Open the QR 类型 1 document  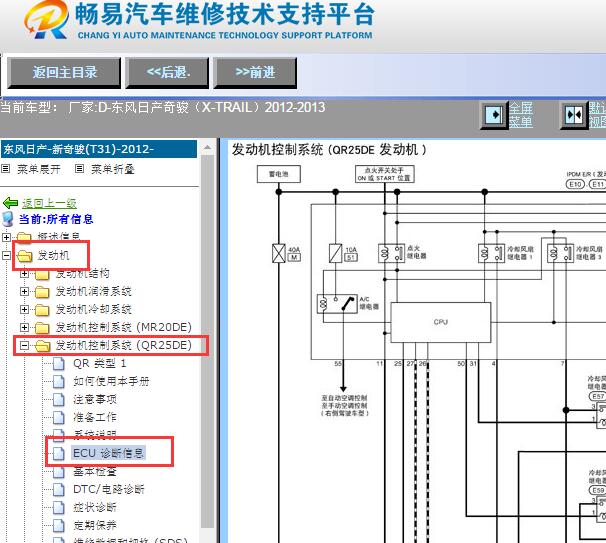(99, 363)
